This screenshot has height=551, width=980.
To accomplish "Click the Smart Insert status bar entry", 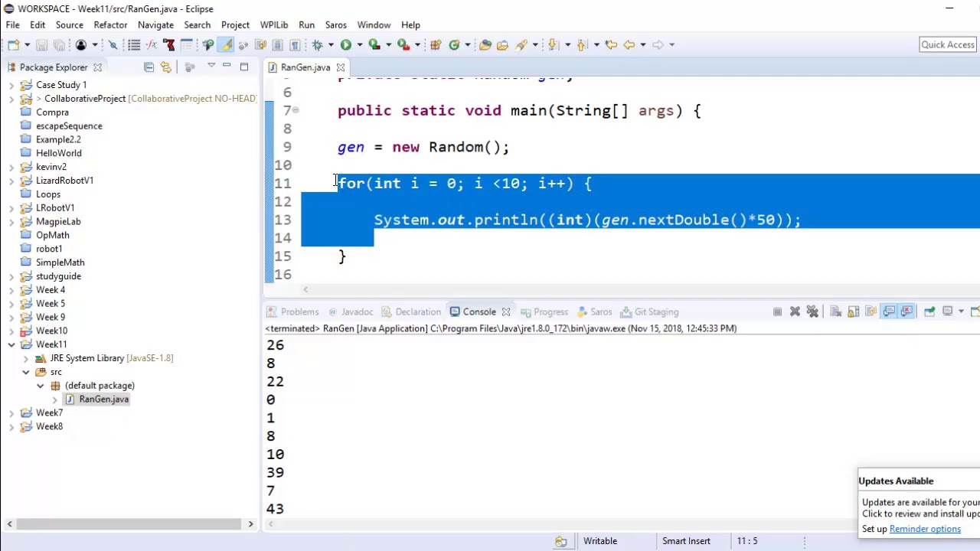I will [x=686, y=541].
